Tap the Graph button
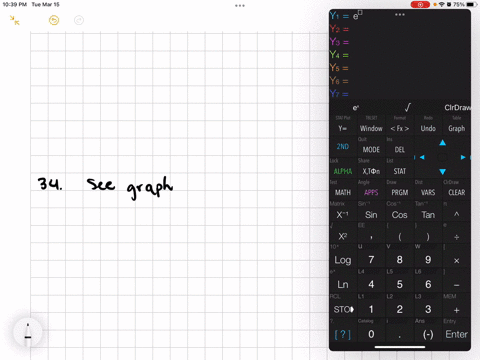 click(x=456, y=128)
